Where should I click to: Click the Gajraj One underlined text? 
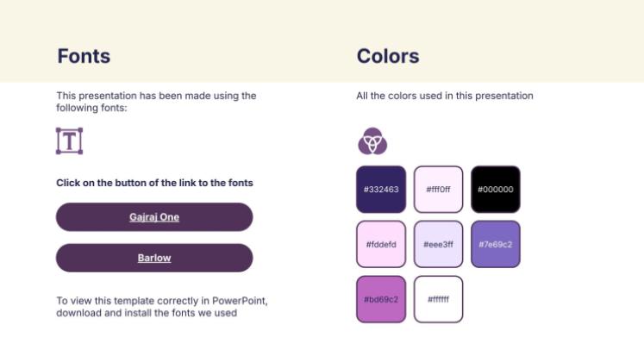pos(154,217)
